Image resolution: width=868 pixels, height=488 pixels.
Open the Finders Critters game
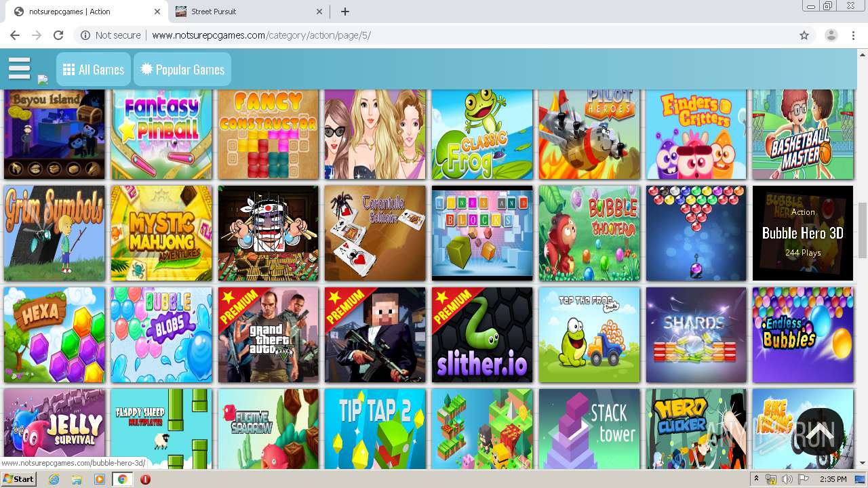coord(696,134)
